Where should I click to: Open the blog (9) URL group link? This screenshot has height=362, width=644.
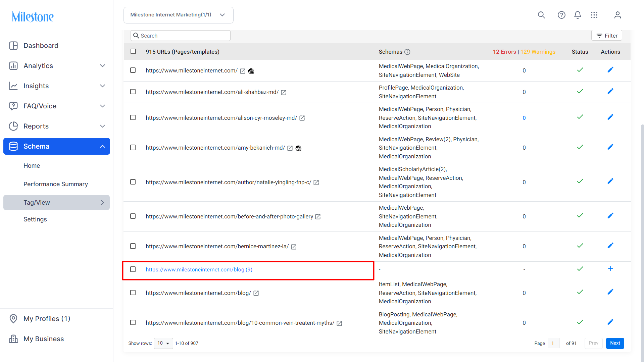[199, 270]
